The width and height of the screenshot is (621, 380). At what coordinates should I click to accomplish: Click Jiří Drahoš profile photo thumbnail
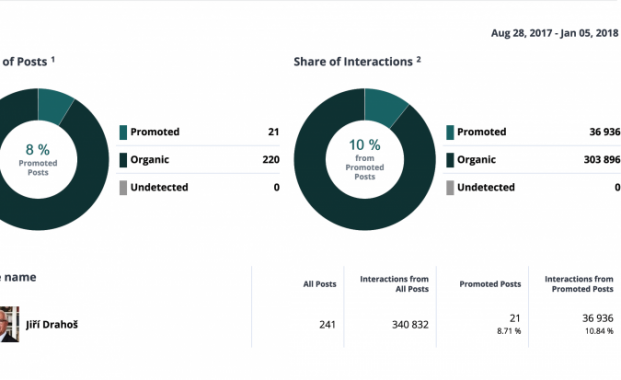[x=9, y=324]
